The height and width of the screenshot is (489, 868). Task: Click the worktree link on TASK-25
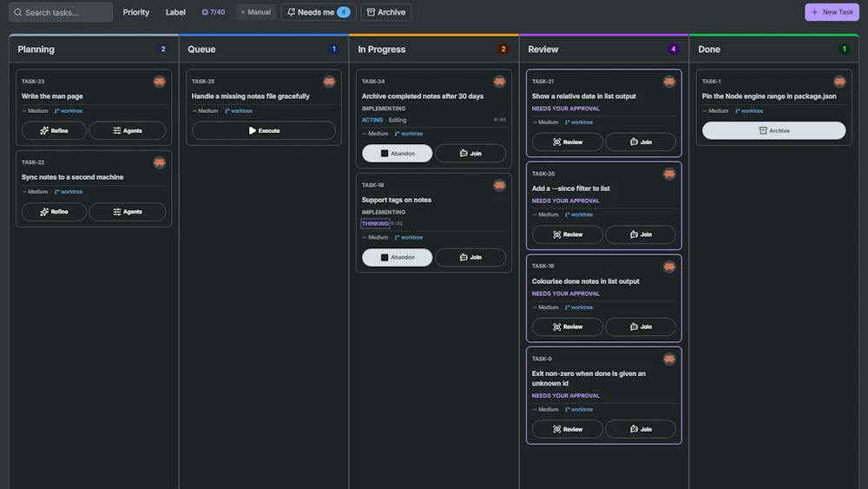pos(239,111)
